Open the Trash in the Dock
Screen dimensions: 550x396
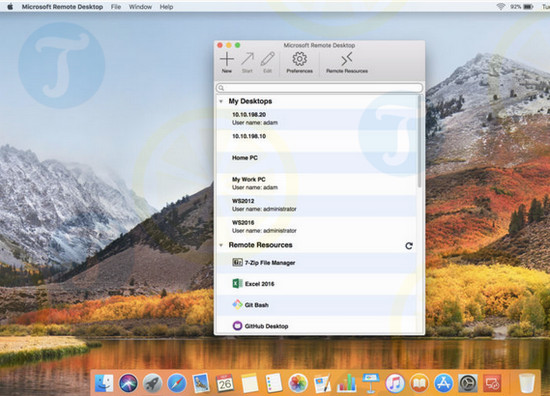[x=526, y=383]
